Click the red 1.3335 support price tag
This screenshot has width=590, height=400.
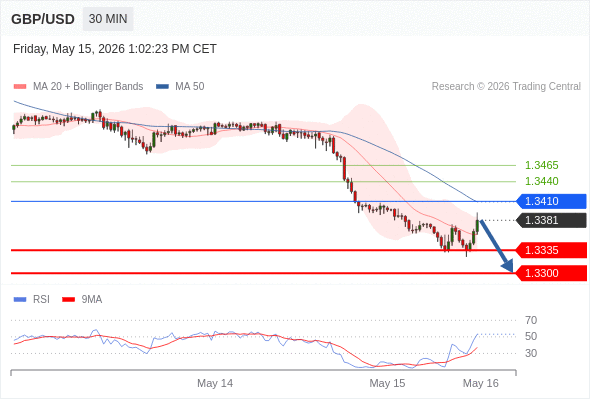pyautogui.click(x=551, y=250)
